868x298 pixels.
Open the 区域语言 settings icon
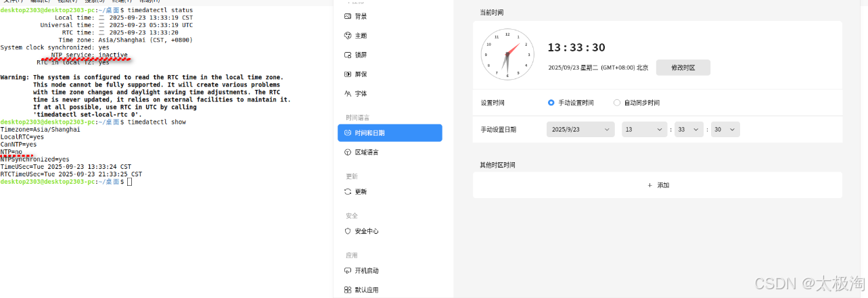pos(348,153)
